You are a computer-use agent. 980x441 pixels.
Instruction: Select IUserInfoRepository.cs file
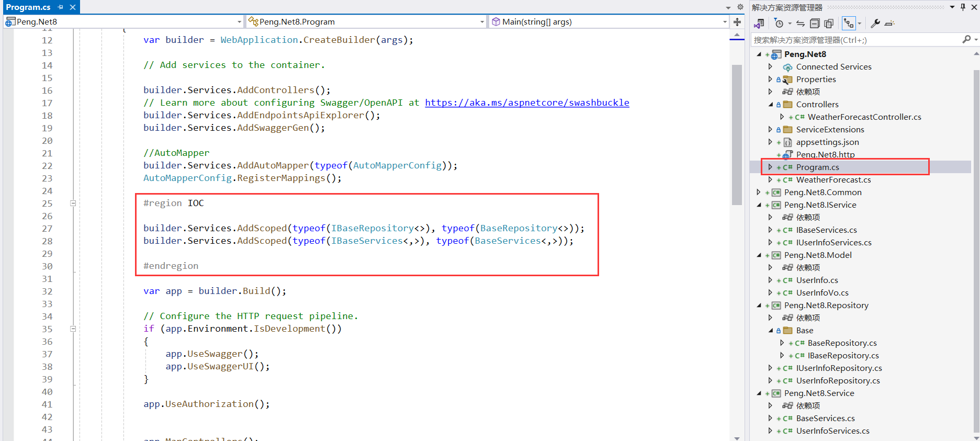839,368
